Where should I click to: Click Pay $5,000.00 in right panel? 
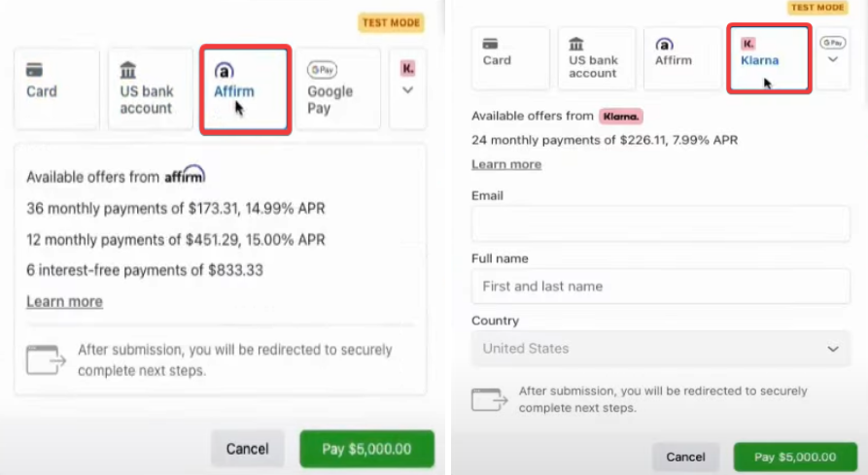(795, 457)
